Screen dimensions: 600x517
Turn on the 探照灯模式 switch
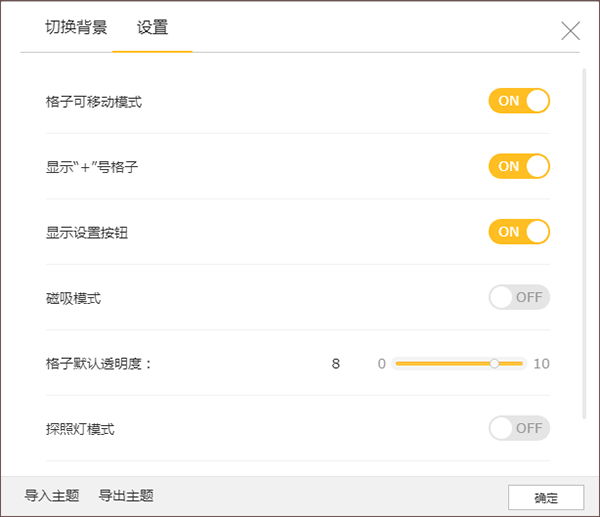click(519, 428)
